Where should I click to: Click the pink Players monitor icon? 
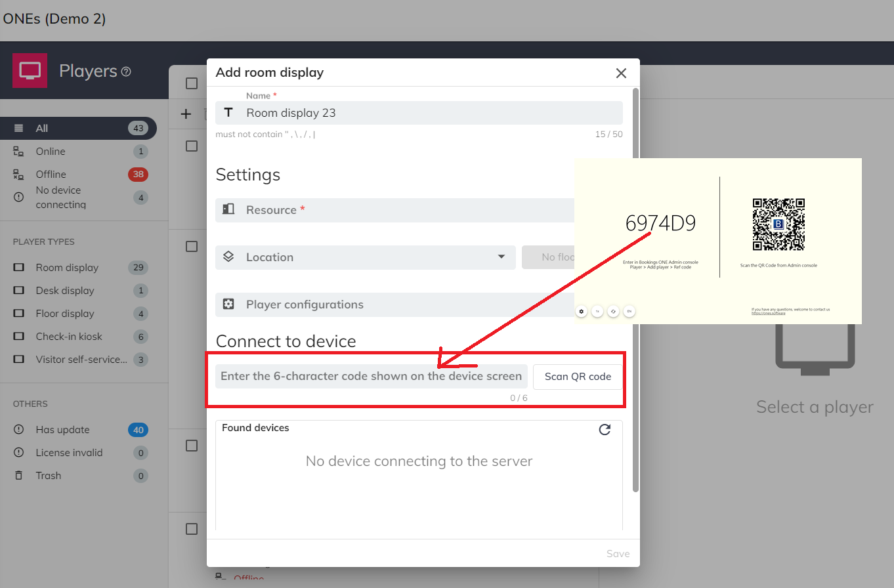click(x=30, y=70)
